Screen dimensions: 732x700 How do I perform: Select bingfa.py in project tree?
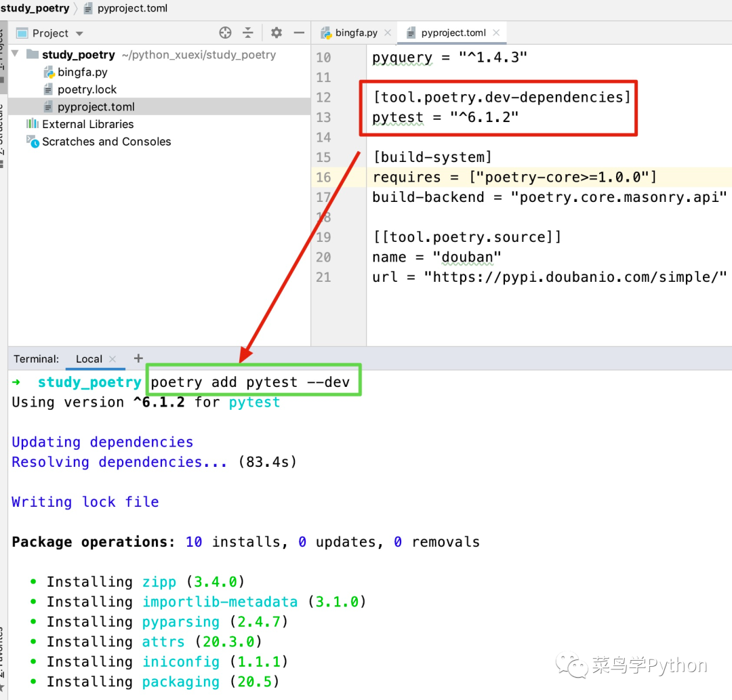coord(82,73)
